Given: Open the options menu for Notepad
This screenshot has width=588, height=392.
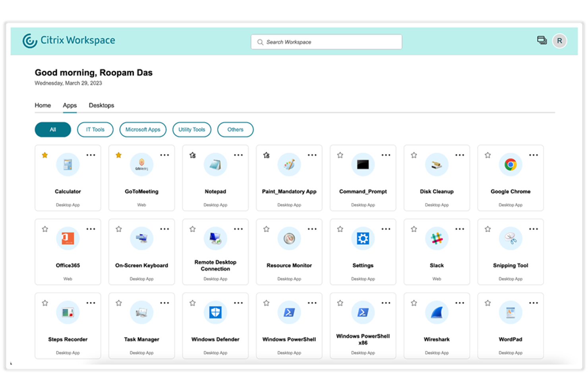Looking at the screenshot, I should (x=238, y=155).
